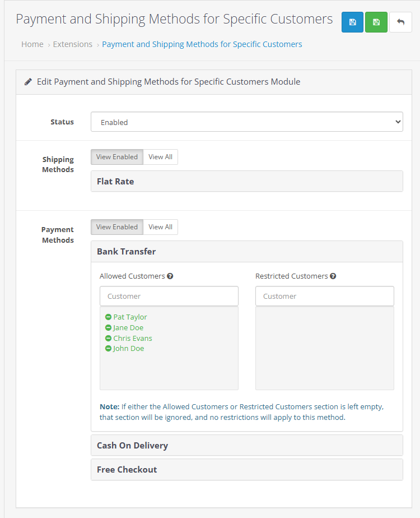
Task: Go to Home breadcrumb link
Action: [32, 44]
